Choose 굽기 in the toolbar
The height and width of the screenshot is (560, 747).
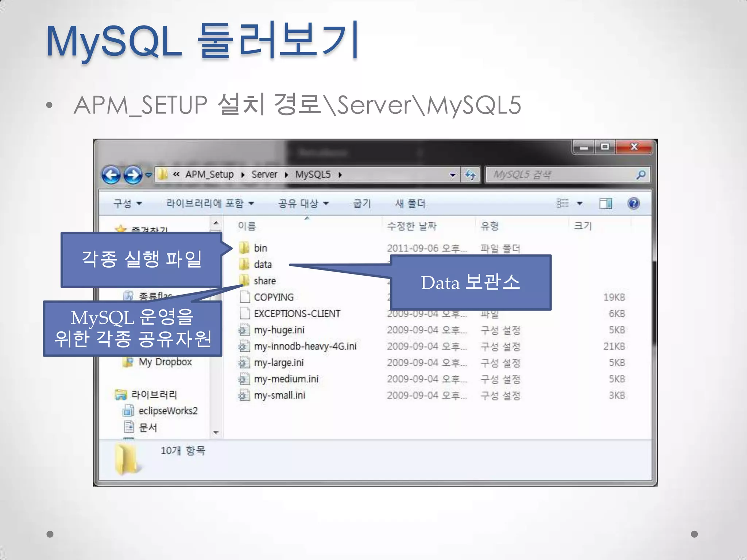click(x=362, y=203)
